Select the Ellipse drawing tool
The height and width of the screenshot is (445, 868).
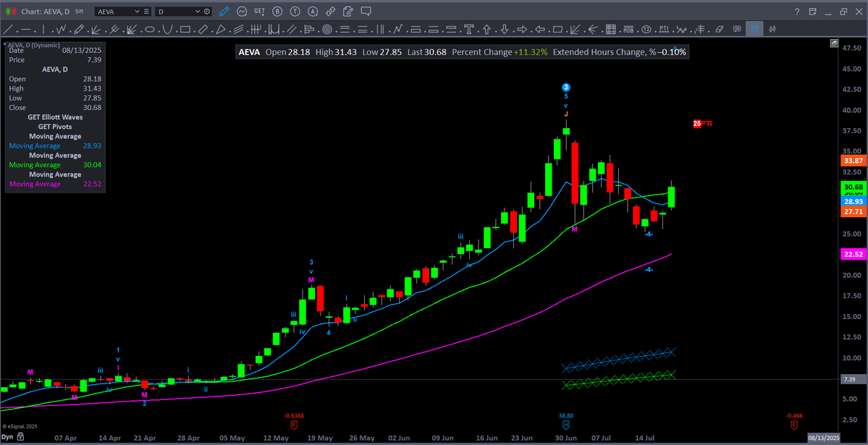coord(149,30)
